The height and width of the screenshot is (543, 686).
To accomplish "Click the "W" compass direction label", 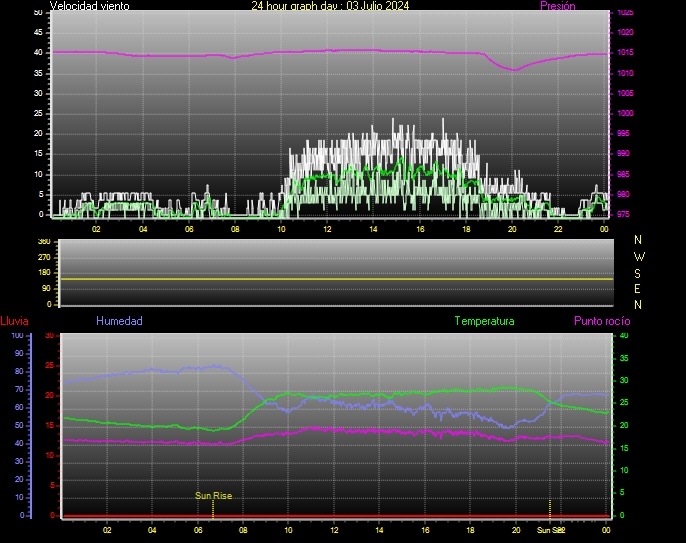I will point(639,256).
